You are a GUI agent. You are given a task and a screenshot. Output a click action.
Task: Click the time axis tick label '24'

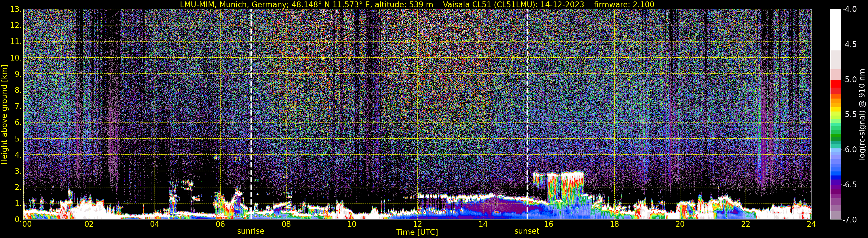point(811,224)
